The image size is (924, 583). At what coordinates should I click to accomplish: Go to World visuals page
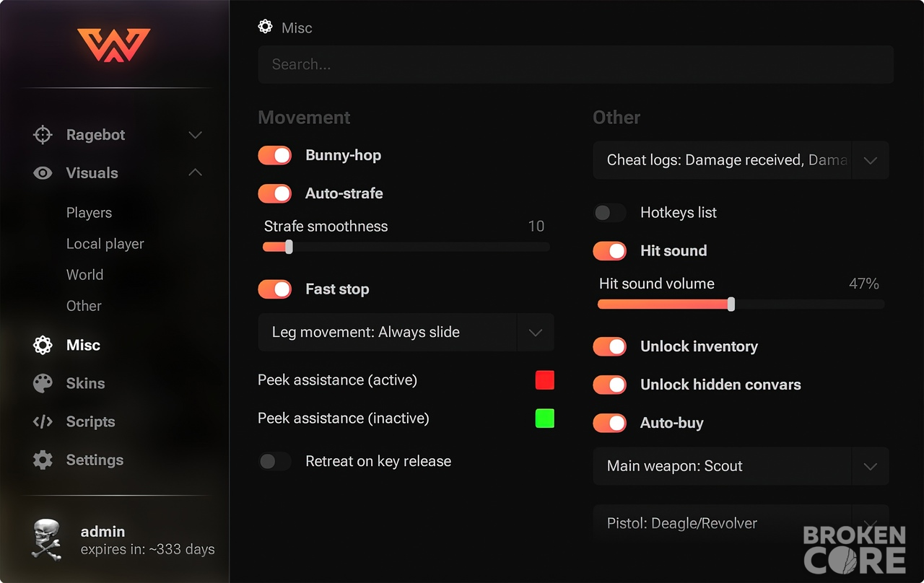[84, 275]
